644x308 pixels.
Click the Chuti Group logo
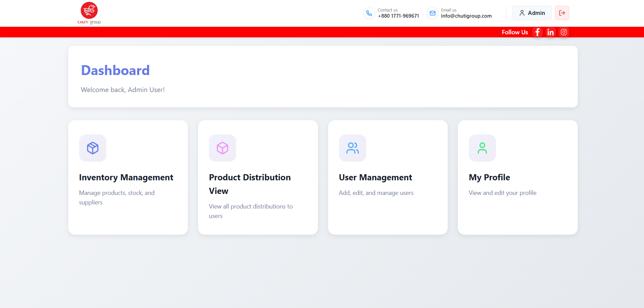89,13
